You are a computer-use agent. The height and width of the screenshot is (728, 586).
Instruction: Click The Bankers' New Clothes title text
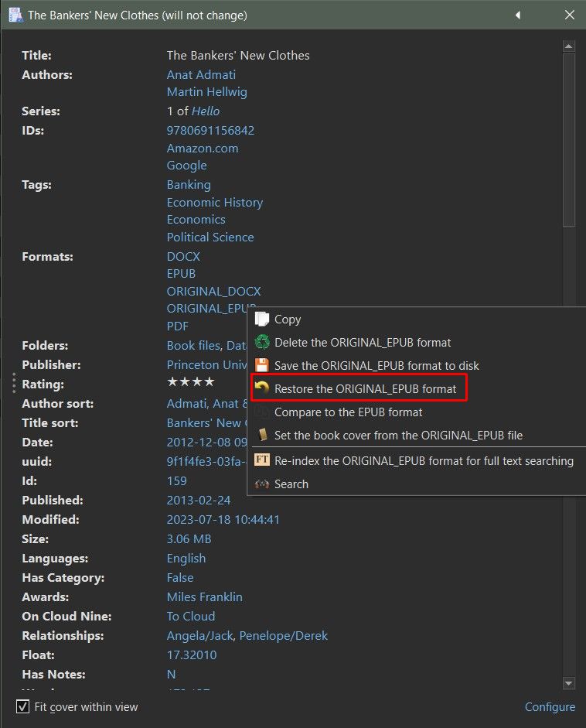[238, 55]
